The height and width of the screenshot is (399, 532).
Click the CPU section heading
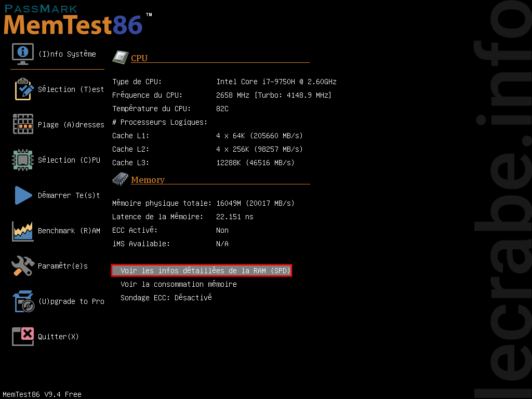[139, 58]
